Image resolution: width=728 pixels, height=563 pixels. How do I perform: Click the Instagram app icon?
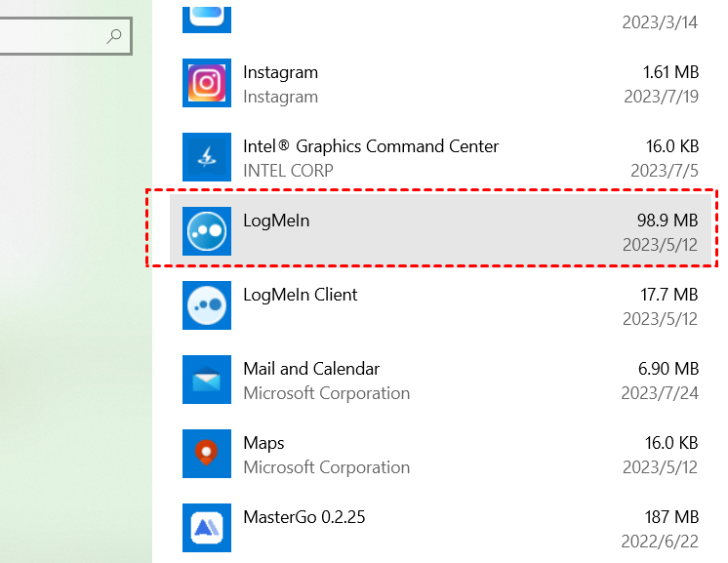[x=207, y=83]
